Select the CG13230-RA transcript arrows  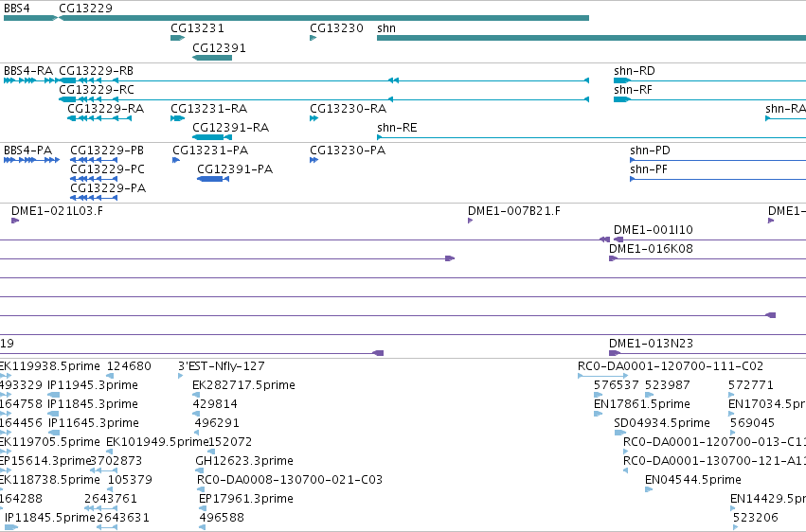click(x=314, y=118)
